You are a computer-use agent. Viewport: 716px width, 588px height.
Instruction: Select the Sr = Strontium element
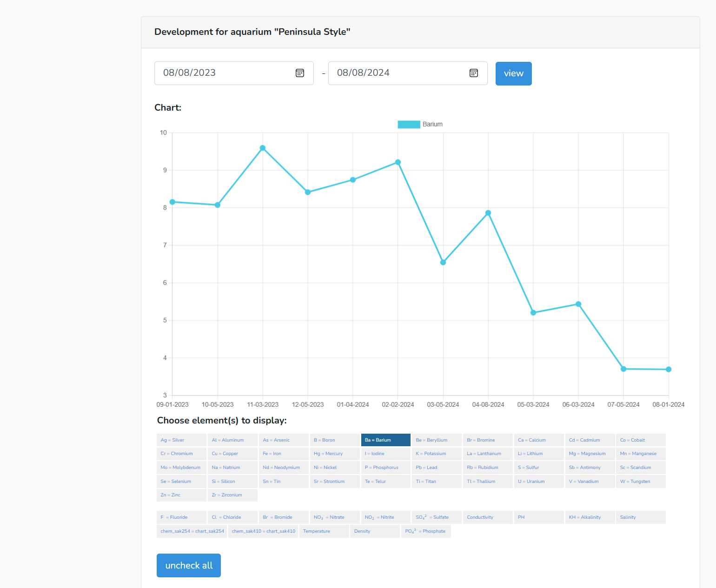point(334,482)
